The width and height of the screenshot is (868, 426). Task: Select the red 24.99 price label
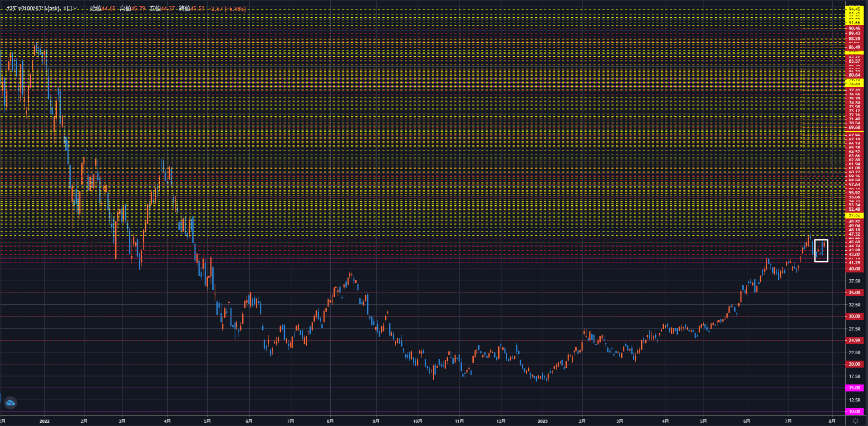point(854,340)
